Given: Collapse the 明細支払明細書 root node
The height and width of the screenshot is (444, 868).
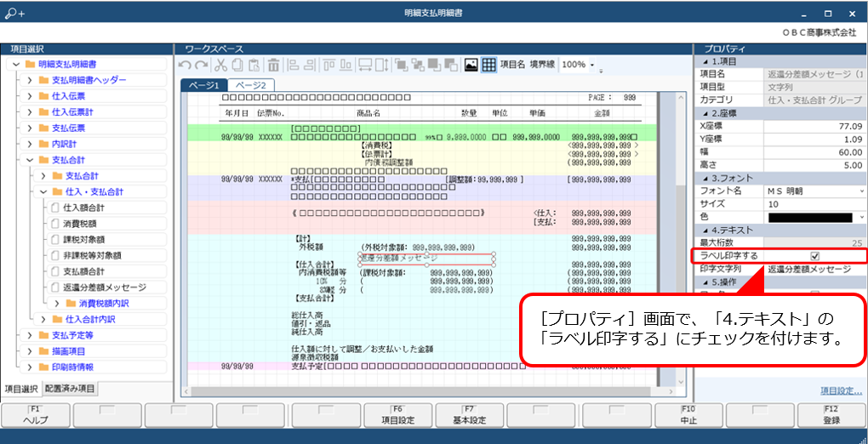Looking at the screenshot, I should coord(15,65).
